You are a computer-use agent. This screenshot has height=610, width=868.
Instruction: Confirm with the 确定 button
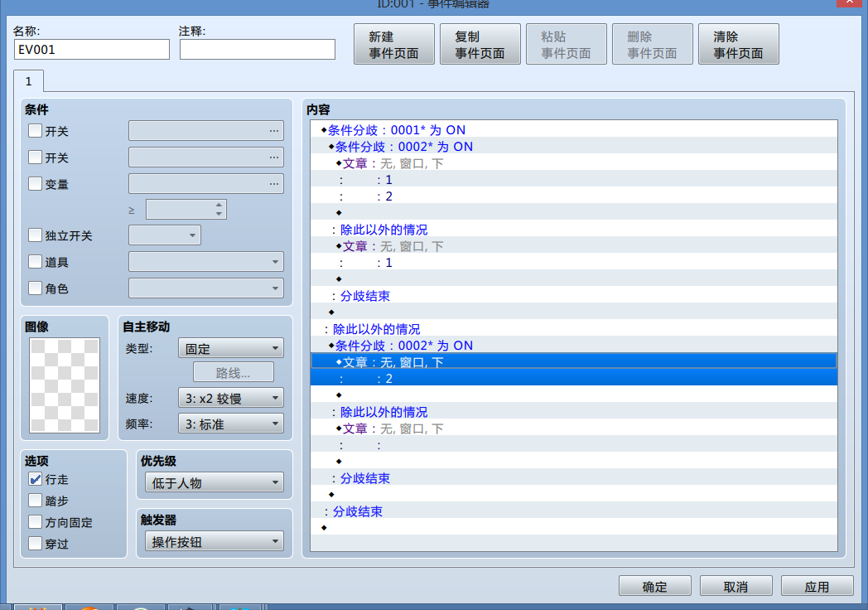pos(655,586)
